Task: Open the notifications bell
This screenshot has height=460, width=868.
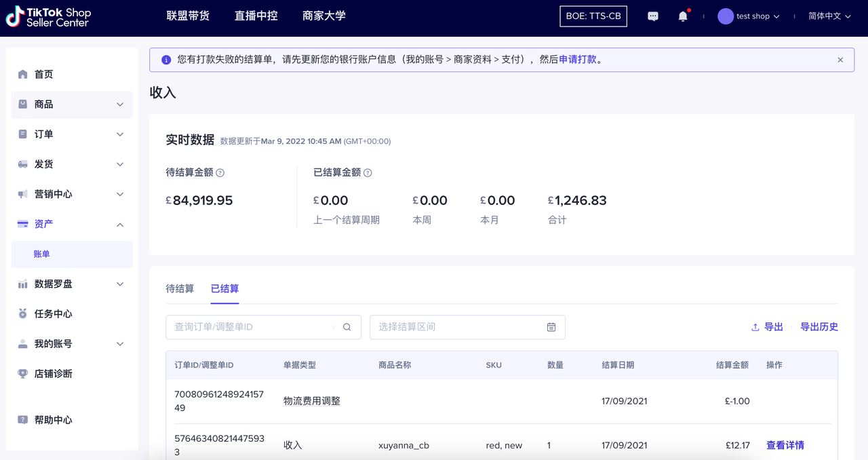Action: coord(683,16)
